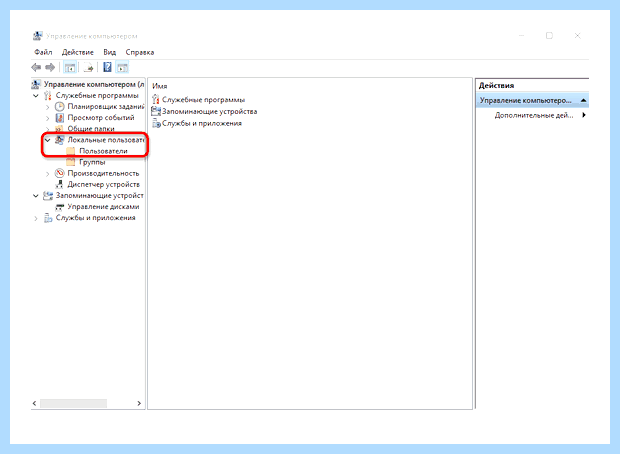The image size is (620, 454).
Task: Expand the Просмотр событий node
Action: coord(47,118)
